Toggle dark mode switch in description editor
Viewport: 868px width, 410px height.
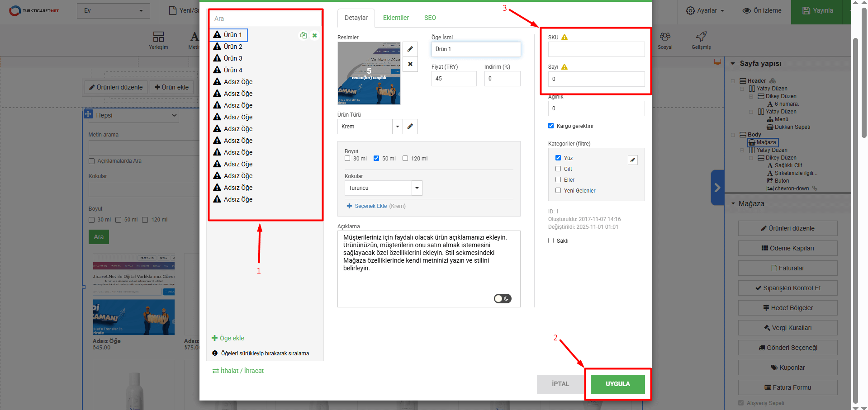pos(502,299)
